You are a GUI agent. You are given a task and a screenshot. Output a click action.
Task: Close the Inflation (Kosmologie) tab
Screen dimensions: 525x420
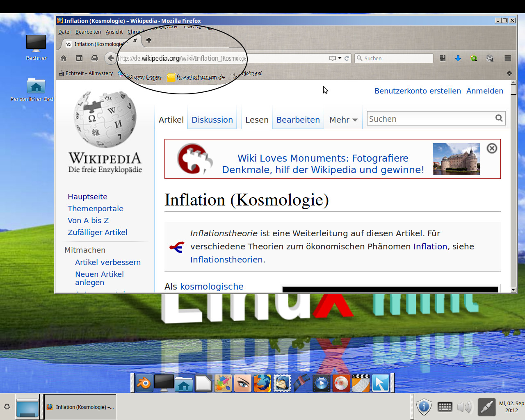(x=135, y=40)
